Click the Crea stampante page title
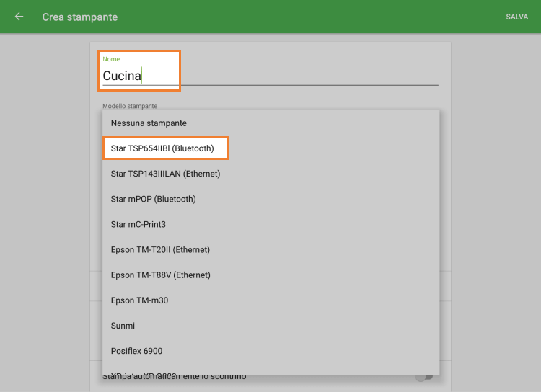541x392 pixels. [x=79, y=17]
